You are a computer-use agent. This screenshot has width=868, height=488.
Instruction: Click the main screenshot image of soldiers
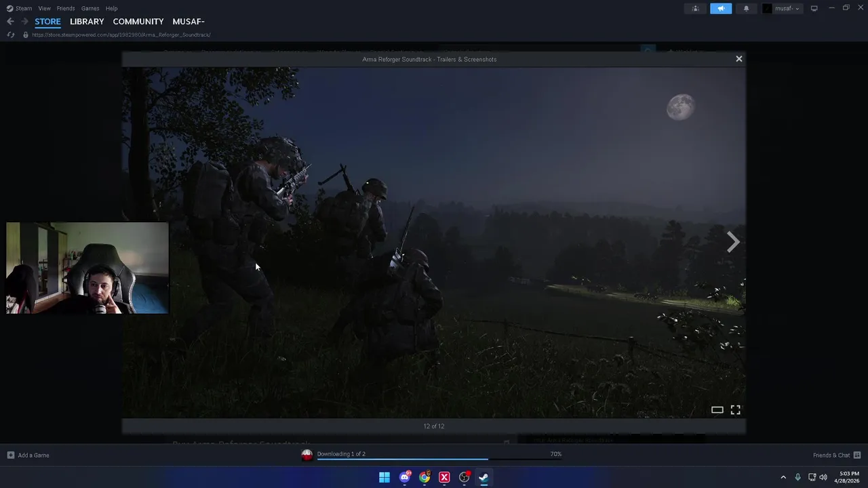tap(434, 242)
